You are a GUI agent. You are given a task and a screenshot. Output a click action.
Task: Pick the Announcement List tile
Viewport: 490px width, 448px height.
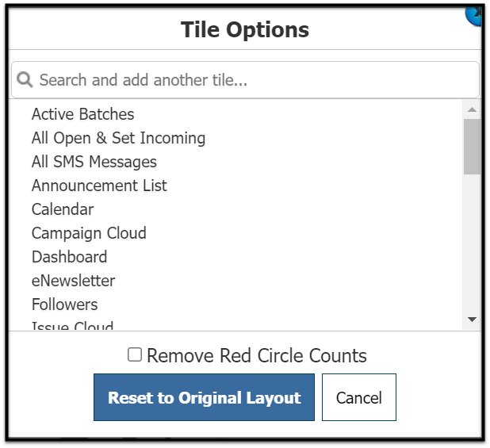[99, 186]
